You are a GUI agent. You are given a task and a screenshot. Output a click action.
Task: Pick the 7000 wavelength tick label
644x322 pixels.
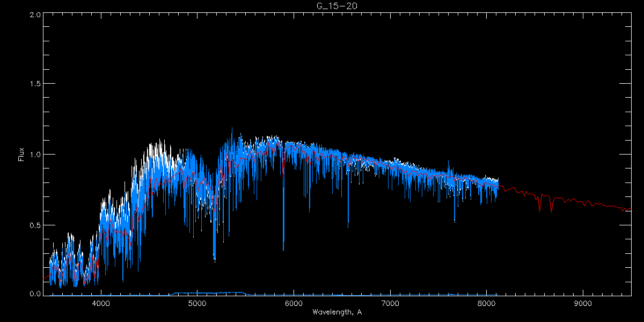click(390, 303)
